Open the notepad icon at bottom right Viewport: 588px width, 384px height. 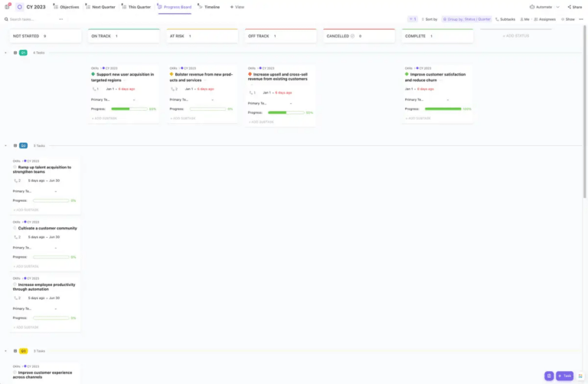click(549, 376)
